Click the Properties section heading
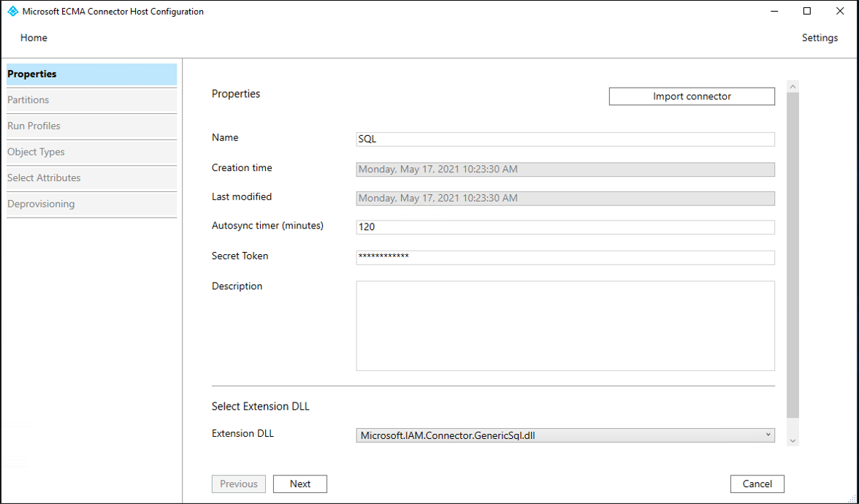This screenshot has width=859, height=504. (x=235, y=93)
